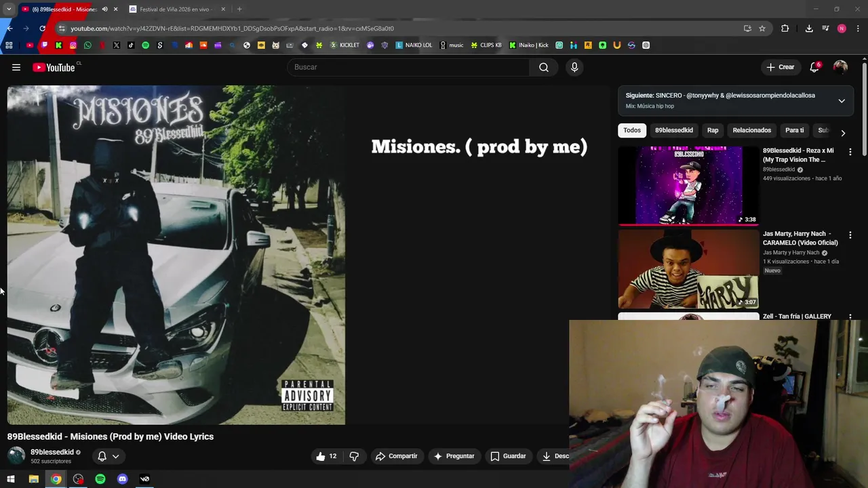Open the NAIKO LOL bookmark
This screenshot has width=868, height=488.
pos(414,45)
